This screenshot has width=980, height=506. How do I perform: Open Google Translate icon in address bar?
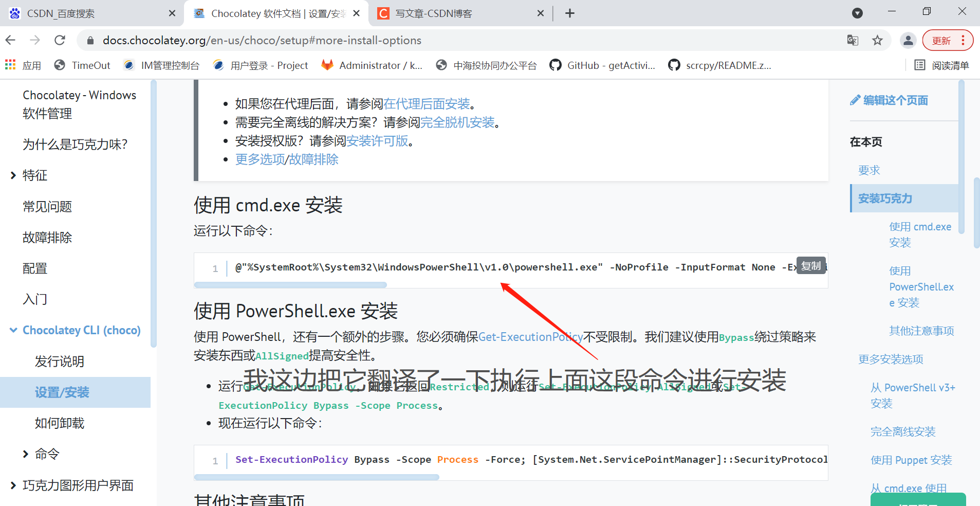(x=853, y=40)
